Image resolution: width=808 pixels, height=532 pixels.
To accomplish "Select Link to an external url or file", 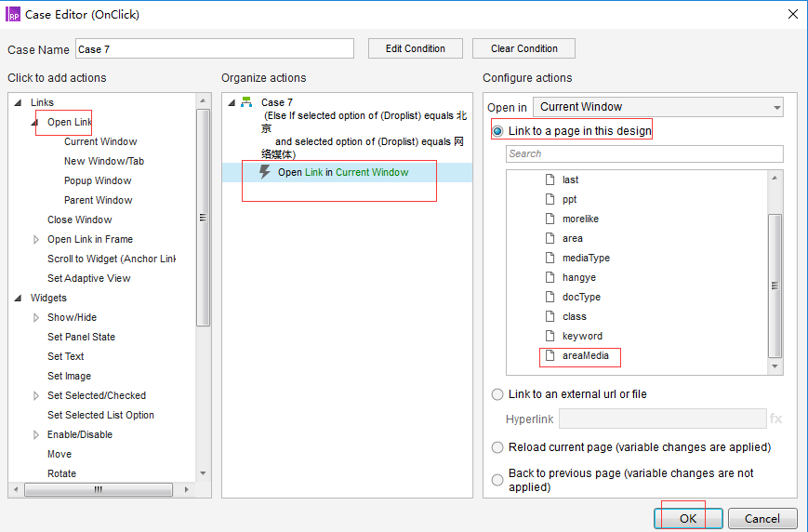I will click(497, 394).
